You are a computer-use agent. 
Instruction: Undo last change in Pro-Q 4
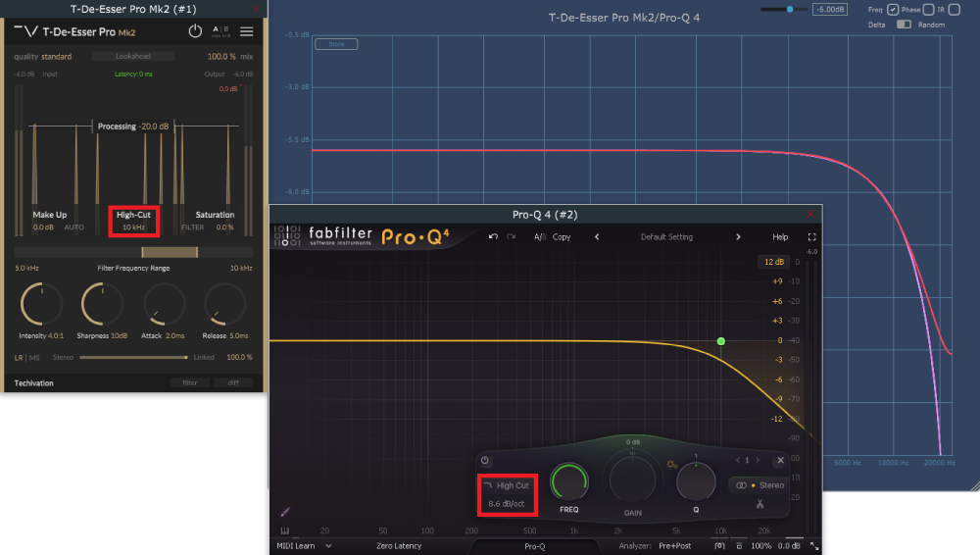click(493, 236)
